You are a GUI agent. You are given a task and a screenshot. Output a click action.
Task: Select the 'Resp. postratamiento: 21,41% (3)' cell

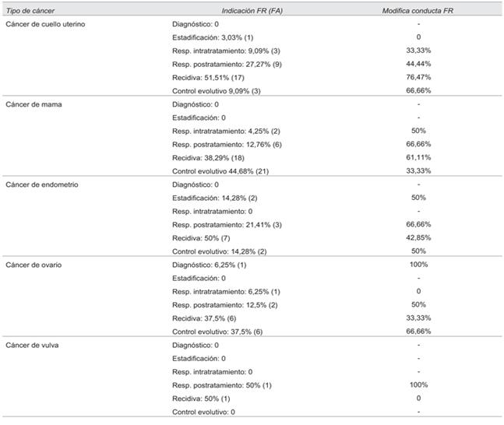[227, 224]
